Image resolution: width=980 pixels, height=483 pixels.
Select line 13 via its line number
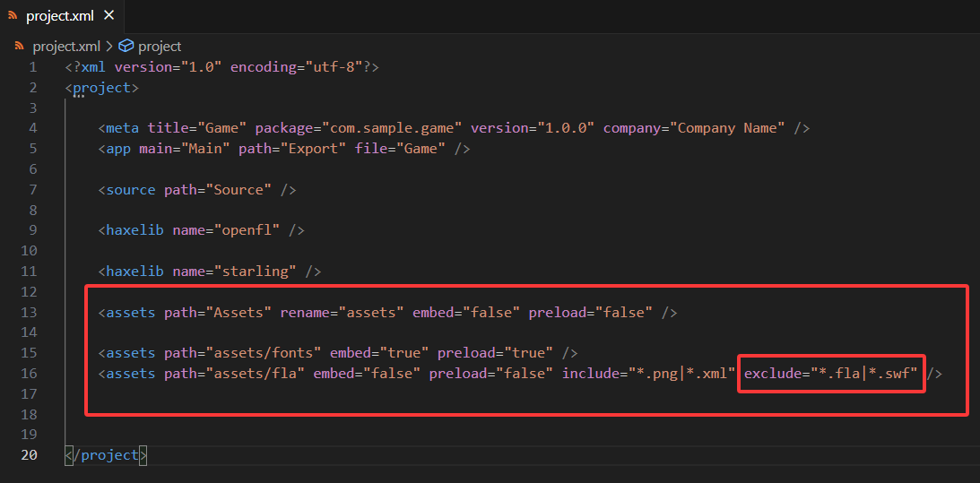(x=33, y=312)
